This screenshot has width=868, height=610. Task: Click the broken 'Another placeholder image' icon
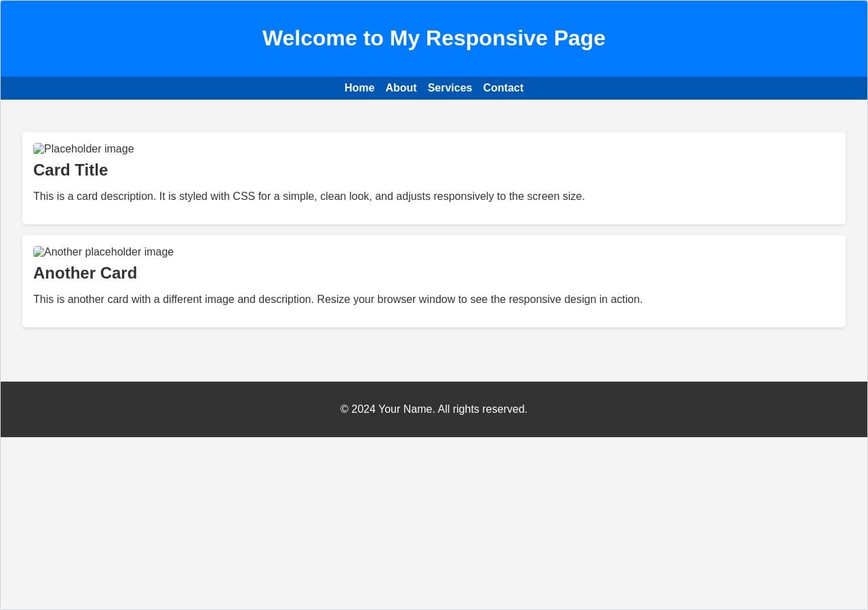click(x=39, y=251)
